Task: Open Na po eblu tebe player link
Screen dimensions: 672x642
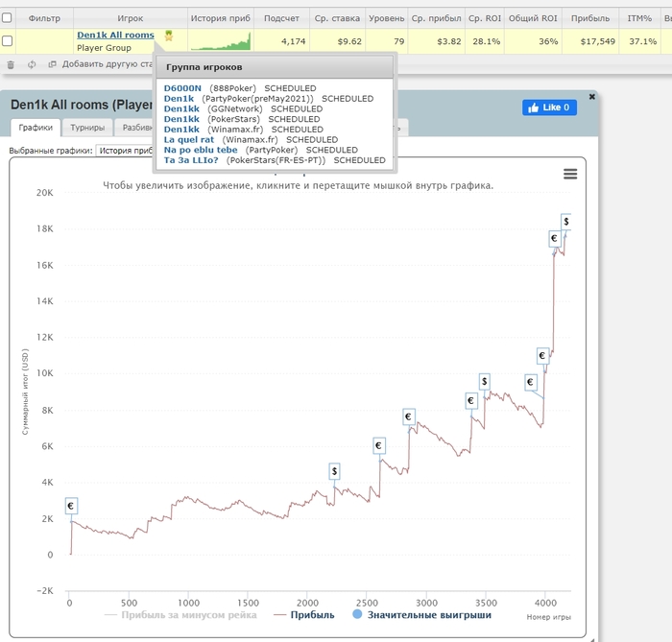Action: [200, 150]
